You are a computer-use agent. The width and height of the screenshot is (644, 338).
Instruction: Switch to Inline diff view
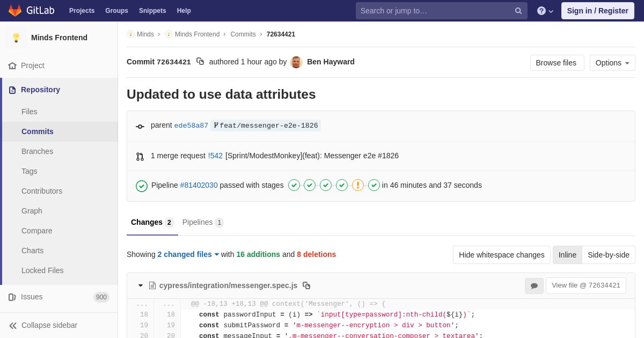pos(567,255)
